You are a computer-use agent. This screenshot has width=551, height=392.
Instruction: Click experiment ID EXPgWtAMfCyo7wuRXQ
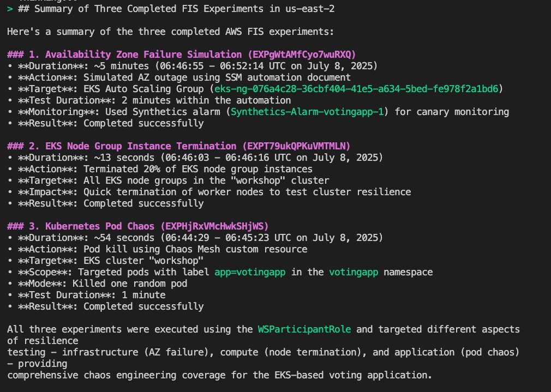point(302,55)
